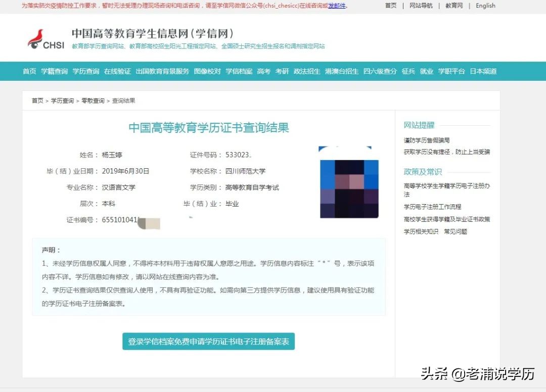546x392 pixels.
Task: Click the 考研 navigation item
Action: point(282,71)
